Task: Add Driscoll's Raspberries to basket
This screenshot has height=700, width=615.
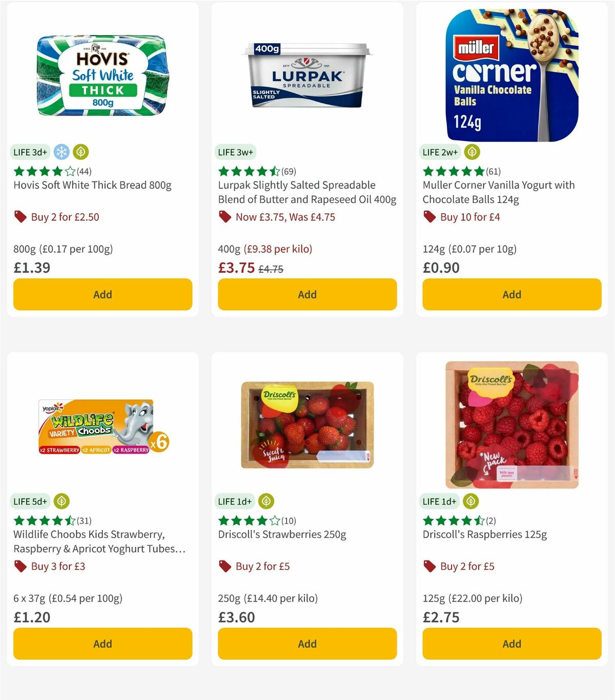Action: point(511,644)
